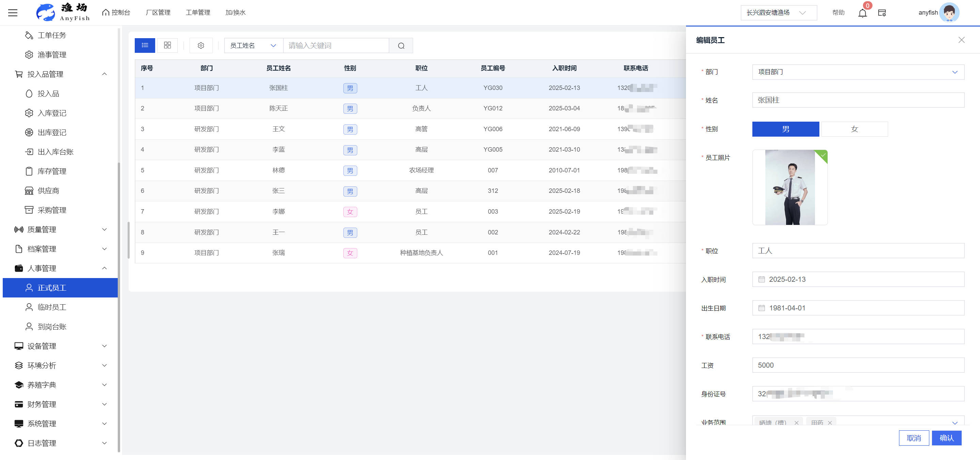980x460 pixels.
Task: Select the list view icon
Action: click(x=145, y=45)
